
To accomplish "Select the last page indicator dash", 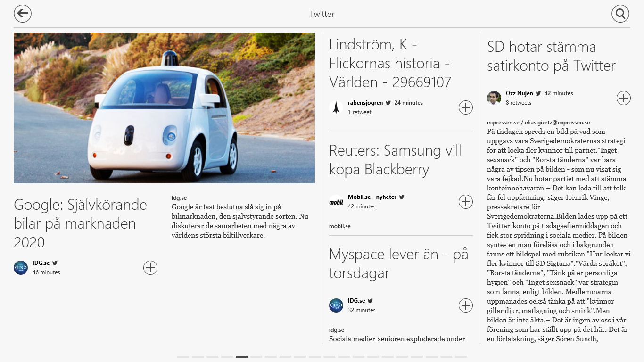I will [x=461, y=357].
